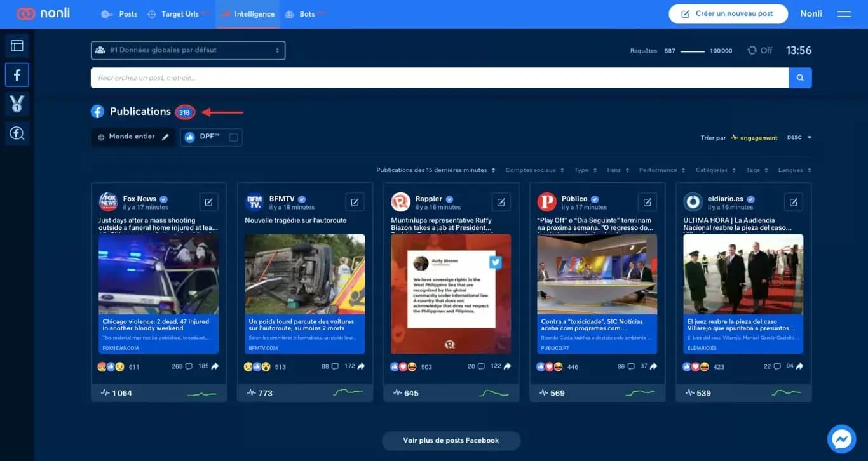Click the search posts input field
868x461 pixels.
[440, 77]
